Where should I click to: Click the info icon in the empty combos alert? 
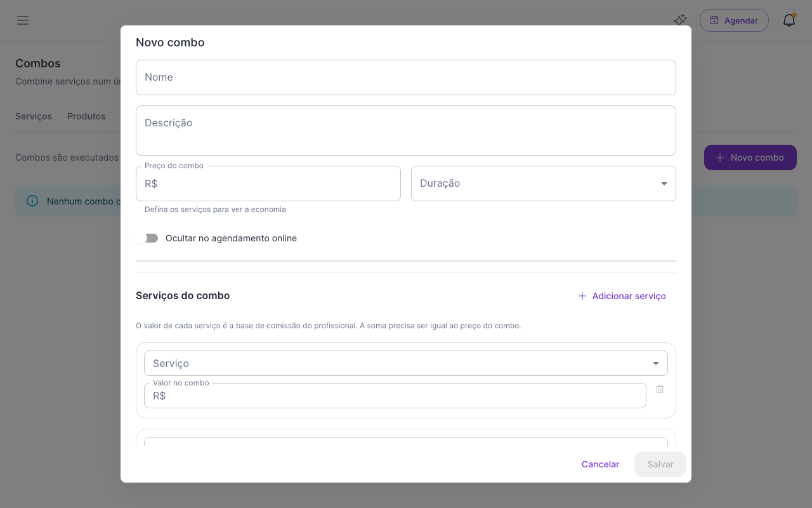(x=32, y=201)
